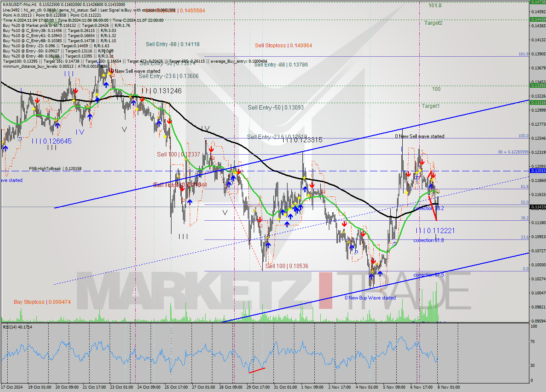Click the 0.13116 green price tag on the price axis

(x=537, y=103)
